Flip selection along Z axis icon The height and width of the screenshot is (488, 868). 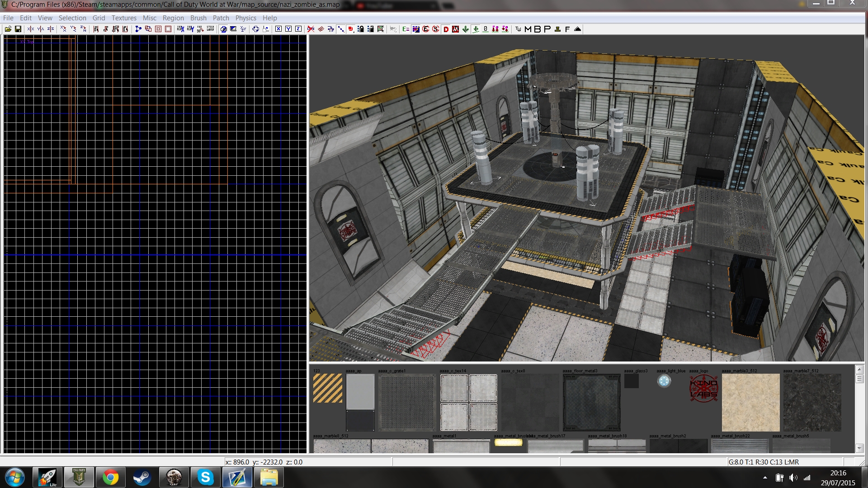pos(51,29)
